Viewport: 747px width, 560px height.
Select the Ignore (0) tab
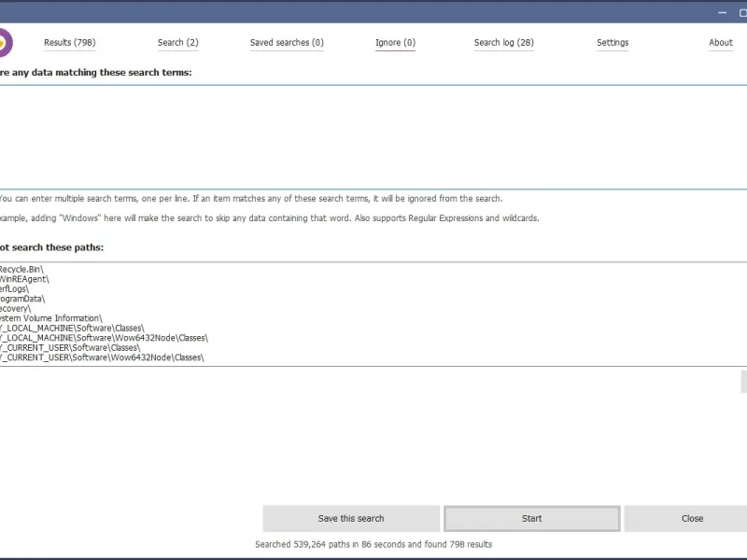click(395, 42)
